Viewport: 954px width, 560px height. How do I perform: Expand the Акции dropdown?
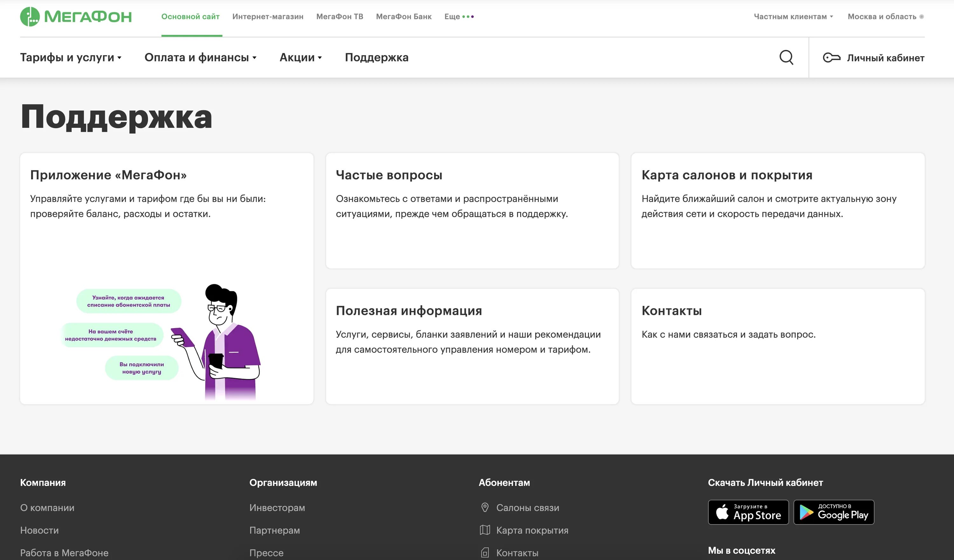301,58
